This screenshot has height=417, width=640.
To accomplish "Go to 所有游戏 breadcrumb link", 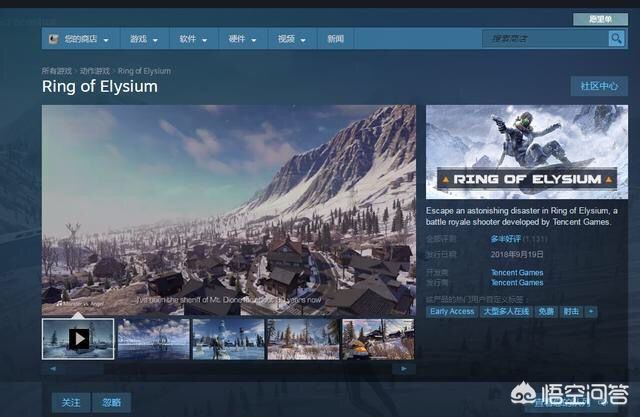I will (57, 71).
